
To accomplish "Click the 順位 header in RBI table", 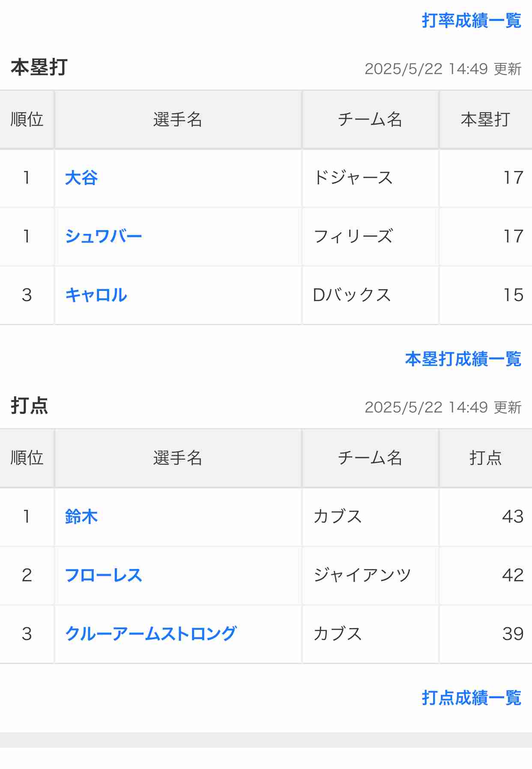I will pyautogui.click(x=27, y=458).
